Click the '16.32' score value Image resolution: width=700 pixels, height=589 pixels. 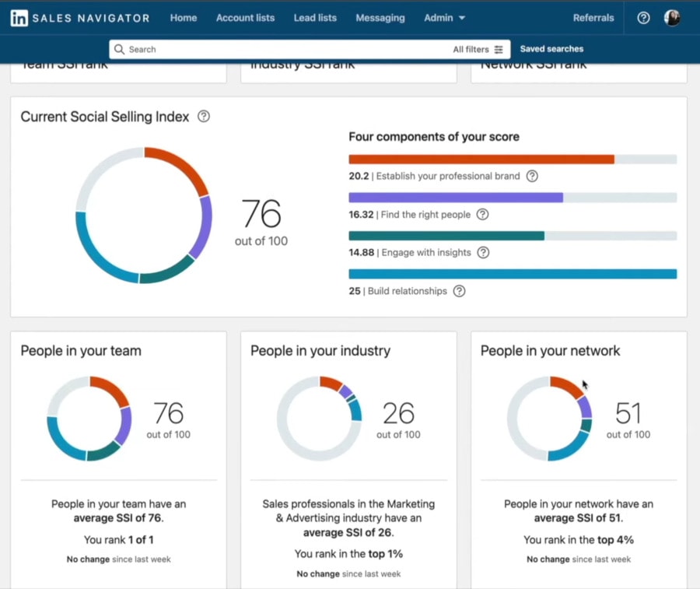[x=361, y=214]
